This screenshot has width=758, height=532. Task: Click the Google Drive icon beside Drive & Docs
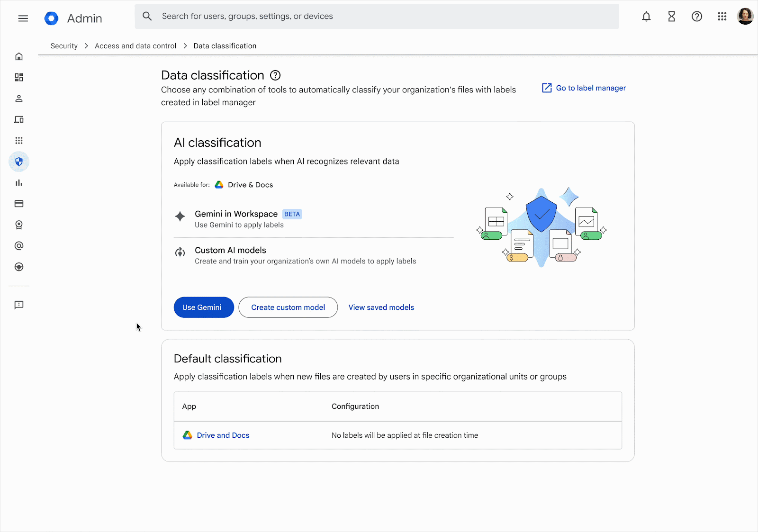(219, 185)
